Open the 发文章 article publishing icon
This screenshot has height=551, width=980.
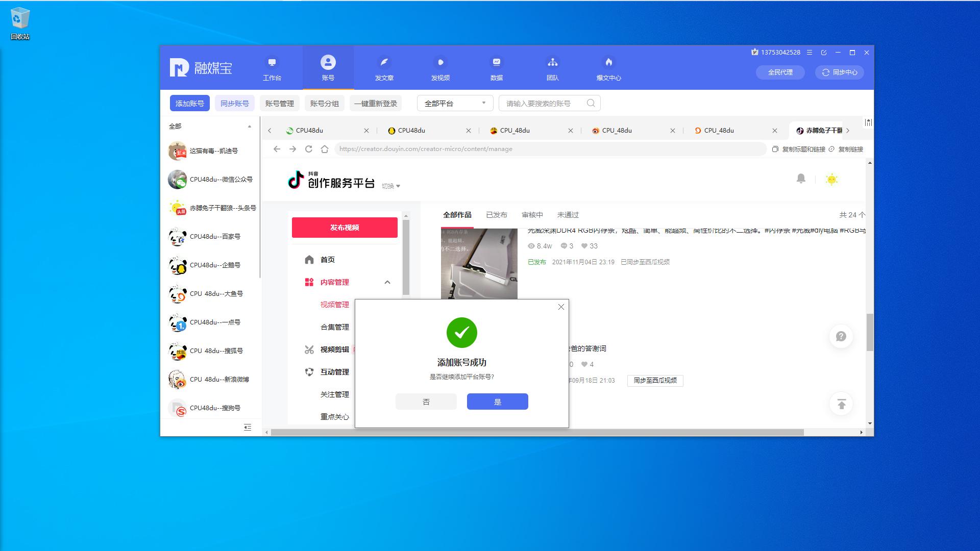[384, 68]
